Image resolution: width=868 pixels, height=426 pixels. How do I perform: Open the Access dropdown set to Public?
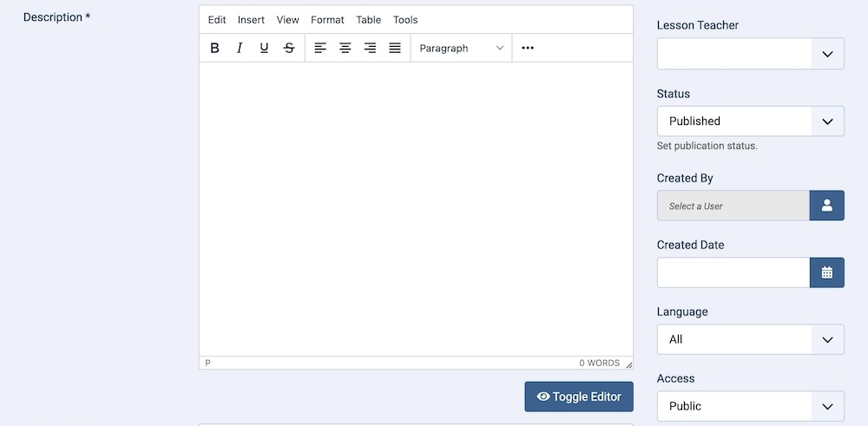750,406
